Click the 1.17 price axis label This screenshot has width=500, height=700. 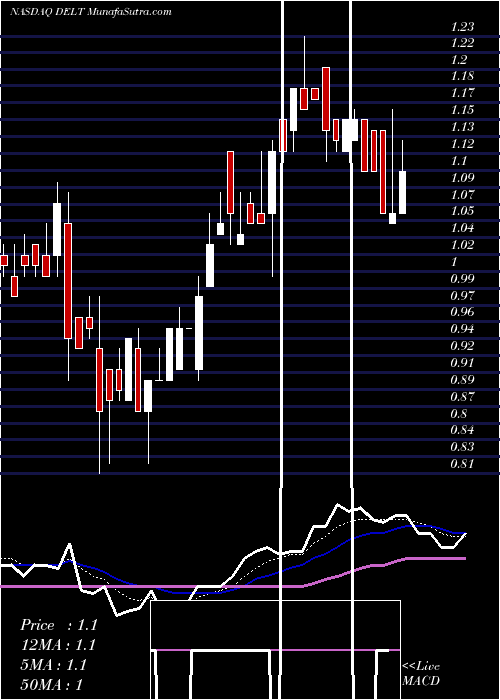462,93
